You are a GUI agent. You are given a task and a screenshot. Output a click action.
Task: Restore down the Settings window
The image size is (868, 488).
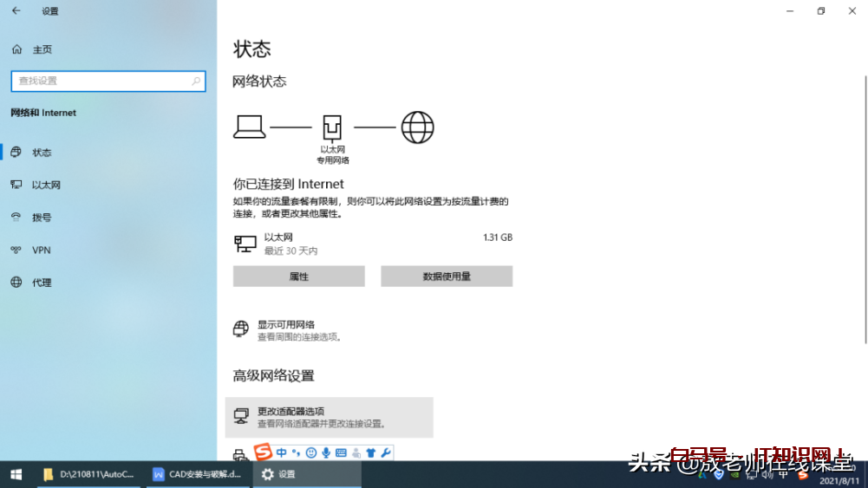tap(821, 10)
